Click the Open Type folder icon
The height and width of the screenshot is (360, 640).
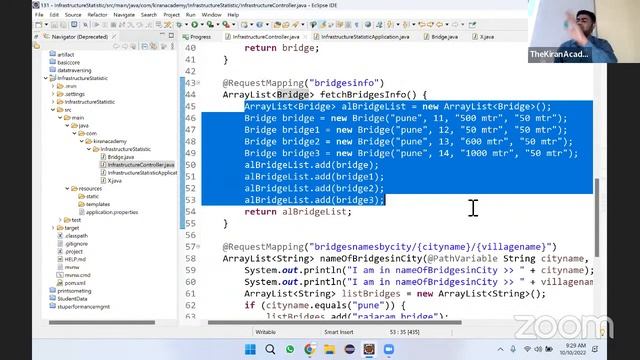278,25
